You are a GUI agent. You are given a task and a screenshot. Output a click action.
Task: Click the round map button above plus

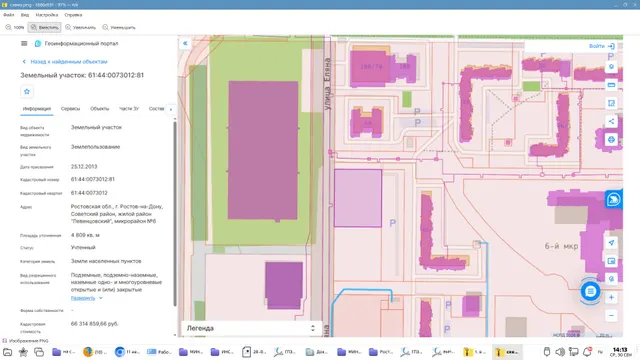(x=611, y=279)
